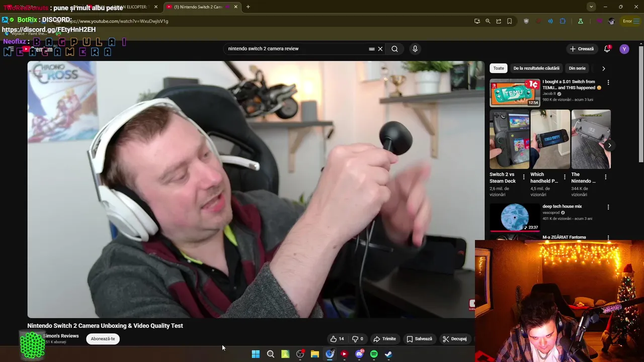Open options for M-a ZGÂRIAT Fantoma video

click(x=608, y=237)
